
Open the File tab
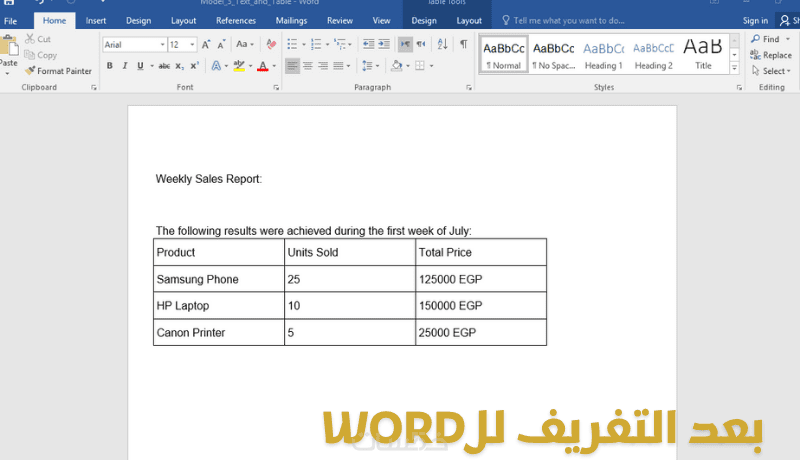[x=10, y=21]
